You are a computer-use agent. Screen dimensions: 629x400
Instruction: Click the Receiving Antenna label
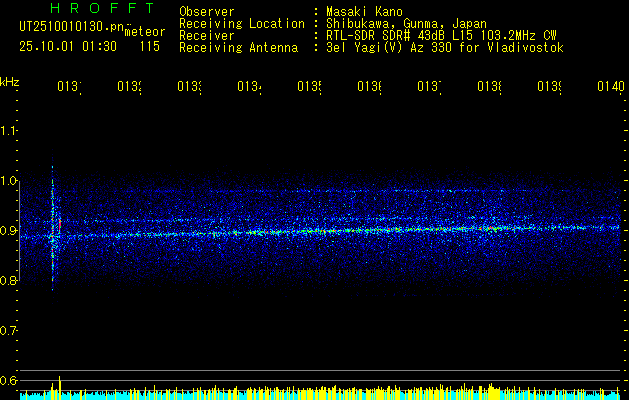pyautogui.click(x=238, y=48)
